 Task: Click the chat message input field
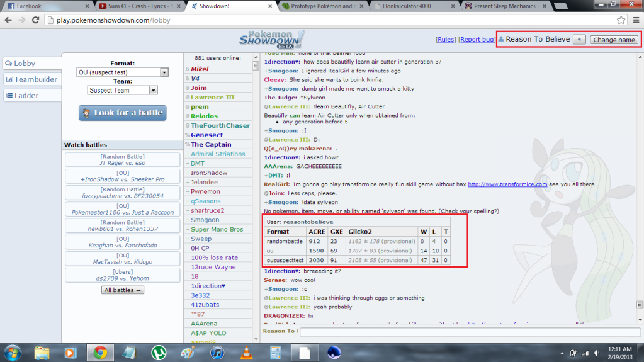pos(470,332)
